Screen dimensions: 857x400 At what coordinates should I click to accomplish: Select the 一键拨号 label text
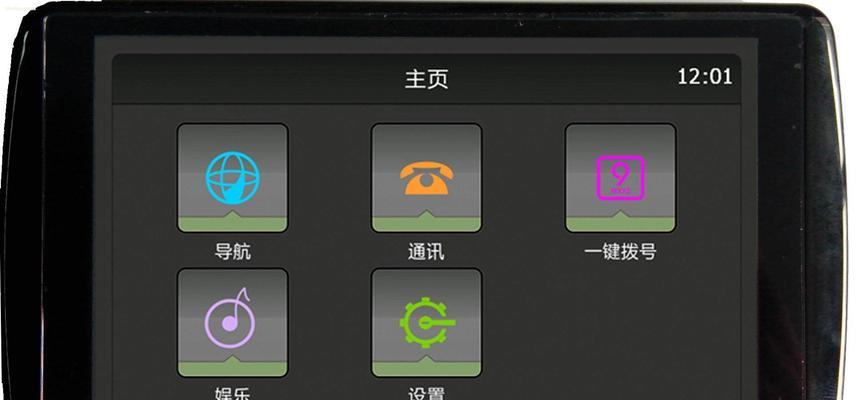620,252
